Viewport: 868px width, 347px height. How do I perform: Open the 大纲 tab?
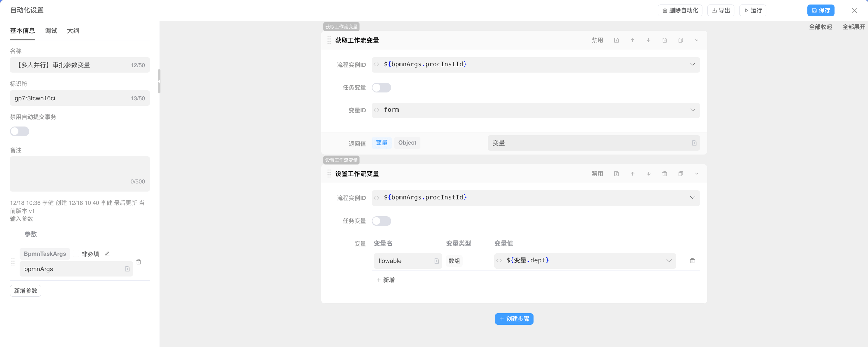point(73,31)
